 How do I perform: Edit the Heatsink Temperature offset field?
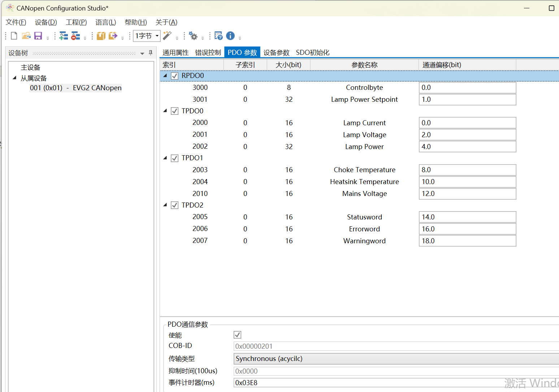tap(467, 182)
